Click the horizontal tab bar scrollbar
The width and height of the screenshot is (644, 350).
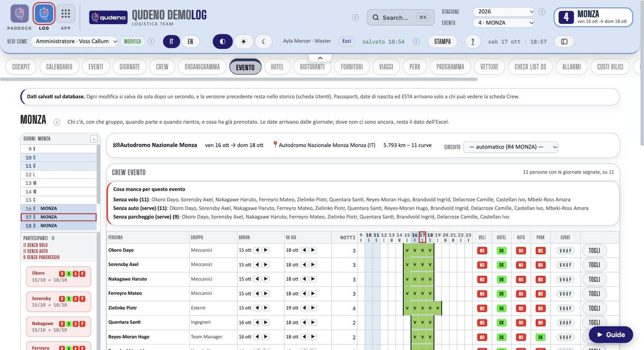(239, 79)
